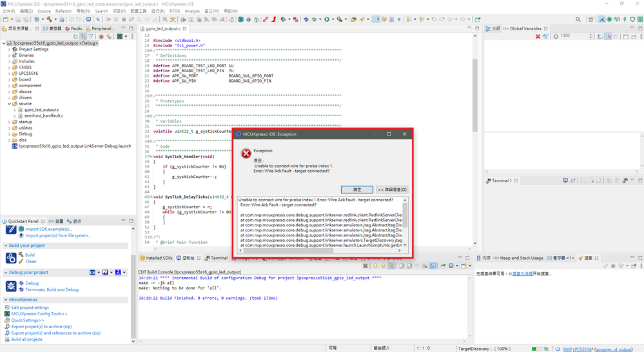Click the Clean link in Quickstart Panel
The width and height of the screenshot is (644, 352).
coord(31,261)
